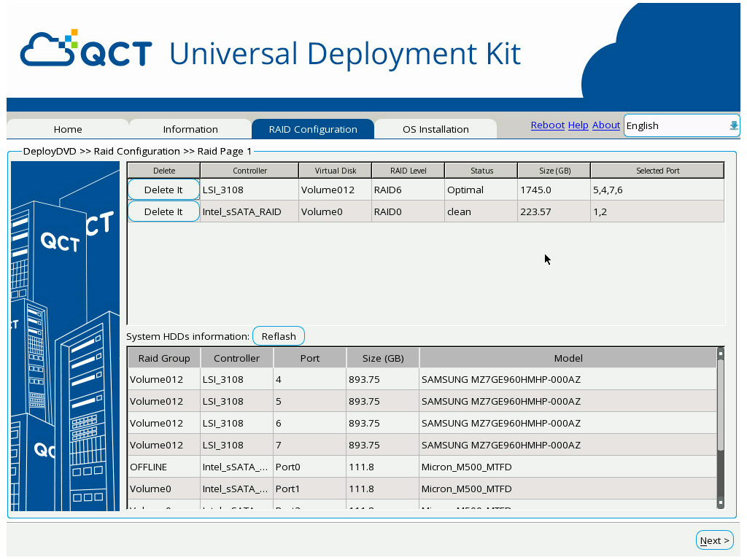The height and width of the screenshot is (560, 747).
Task: Click the Model column header
Action: pos(568,358)
